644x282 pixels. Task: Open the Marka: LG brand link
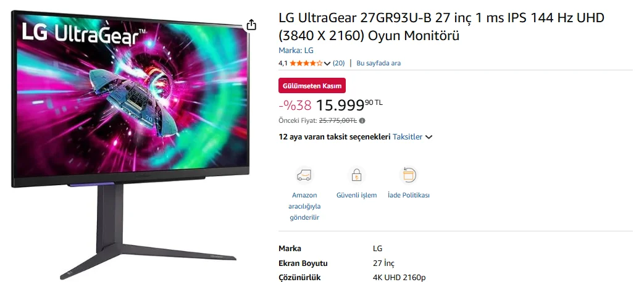click(x=296, y=51)
